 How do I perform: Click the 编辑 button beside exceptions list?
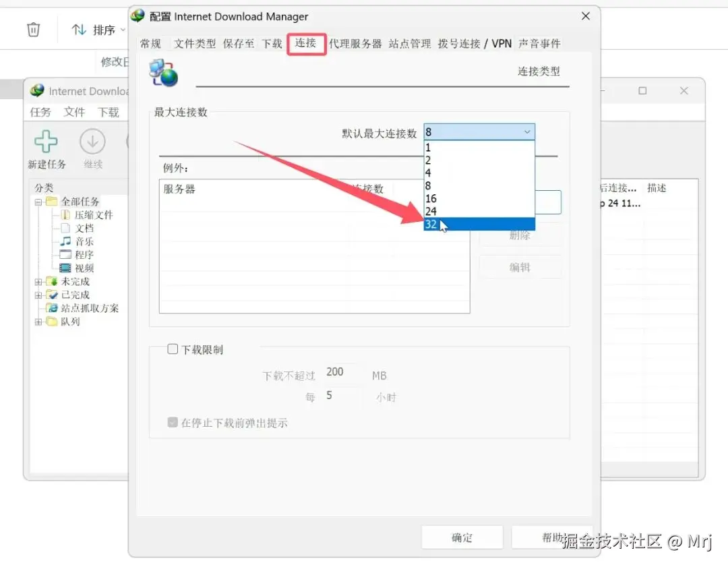click(520, 267)
